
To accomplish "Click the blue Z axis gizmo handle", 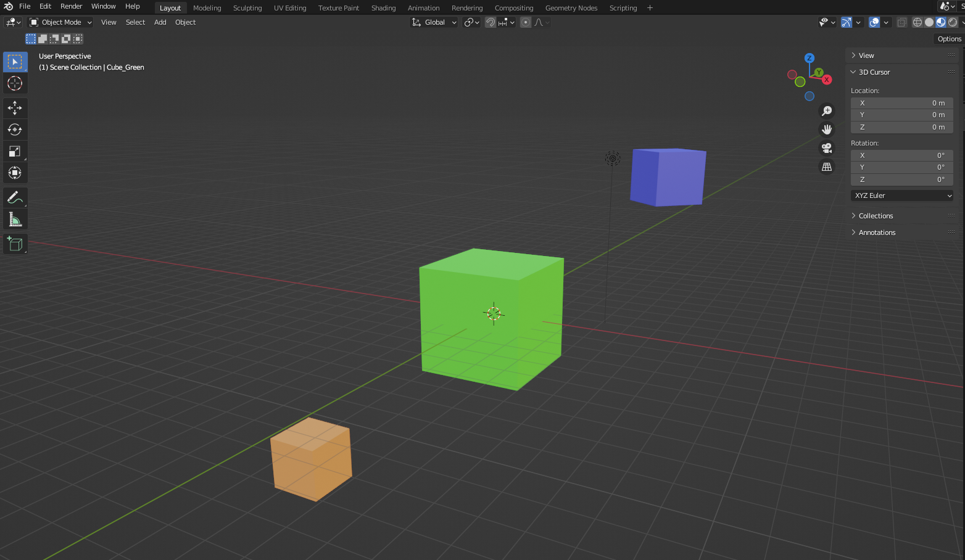I will tap(810, 58).
